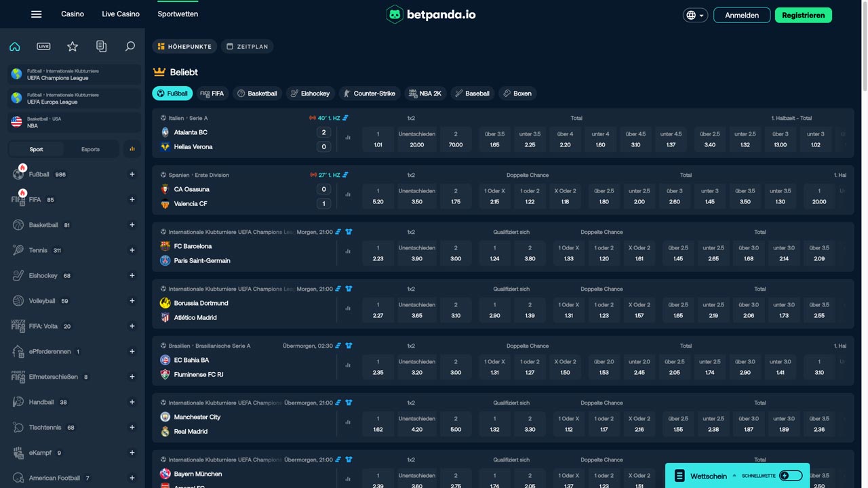The image size is (868, 488).
Task: Click Tennis racket icon in sidebar
Action: [18, 250]
